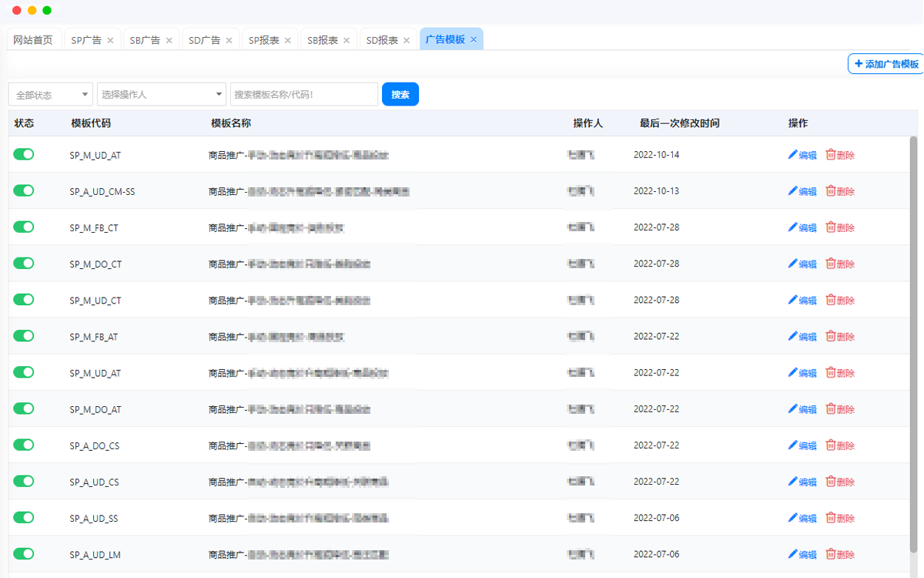Delete the SP_A_UD_SS template

[x=840, y=518]
